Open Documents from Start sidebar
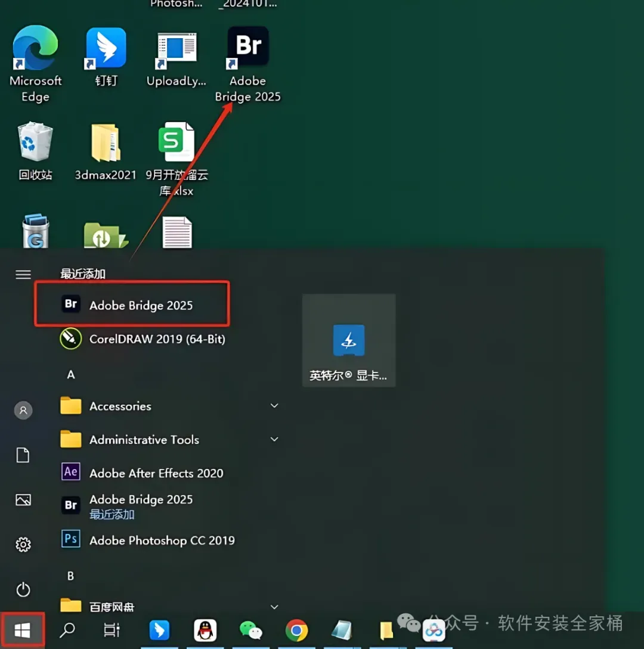 point(23,455)
